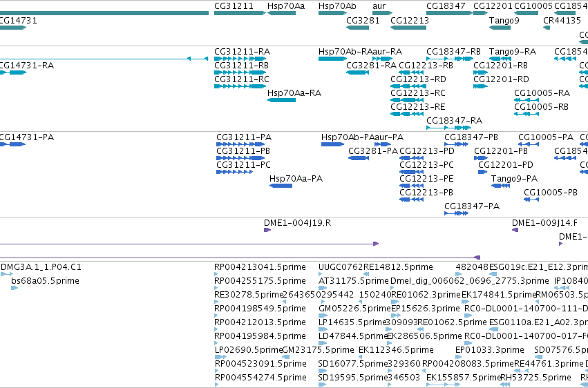Click the aur gene arrow

[383, 13]
